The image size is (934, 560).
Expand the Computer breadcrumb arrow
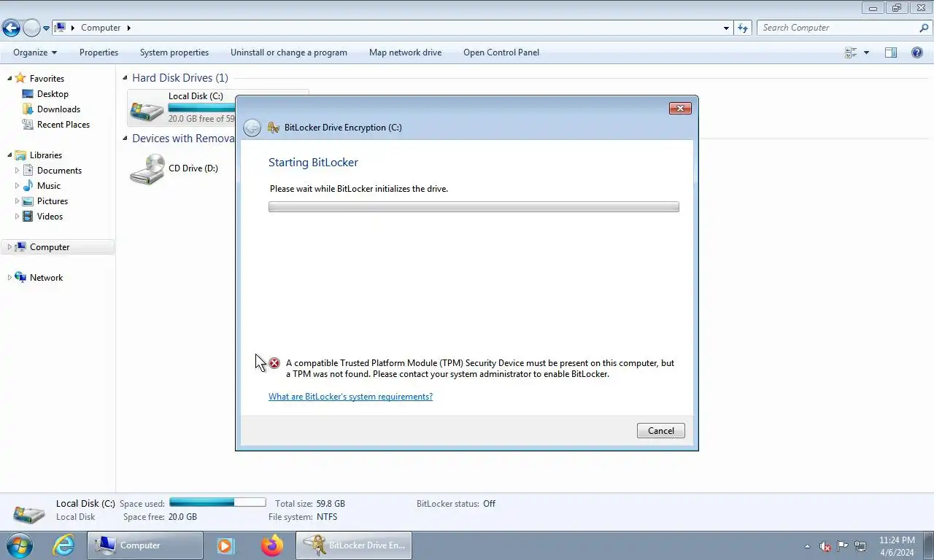(129, 28)
